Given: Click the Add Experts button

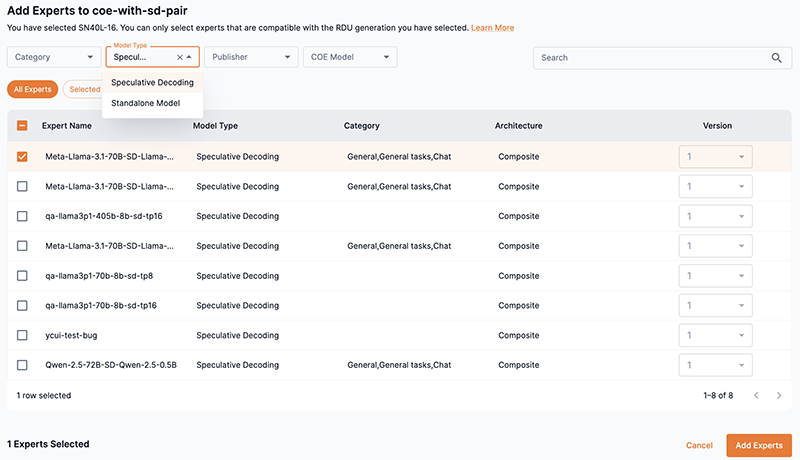Looking at the screenshot, I should [x=759, y=445].
